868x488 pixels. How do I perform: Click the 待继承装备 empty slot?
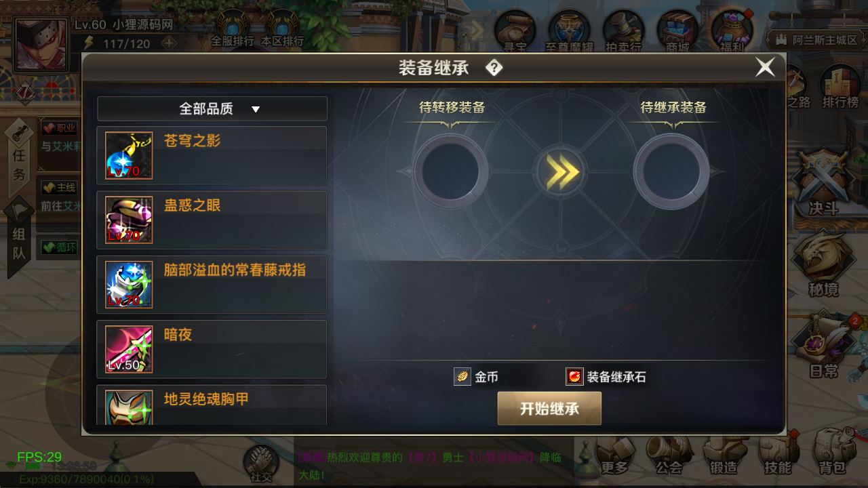(x=672, y=170)
